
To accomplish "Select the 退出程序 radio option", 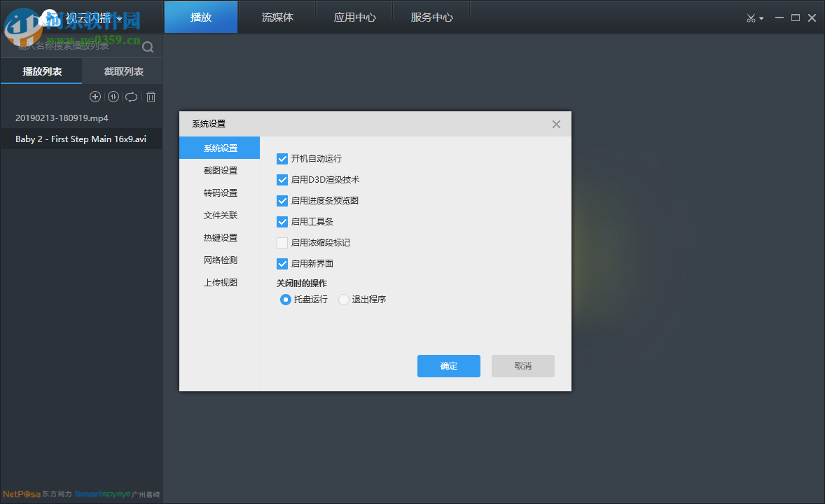I will [343, 299].
